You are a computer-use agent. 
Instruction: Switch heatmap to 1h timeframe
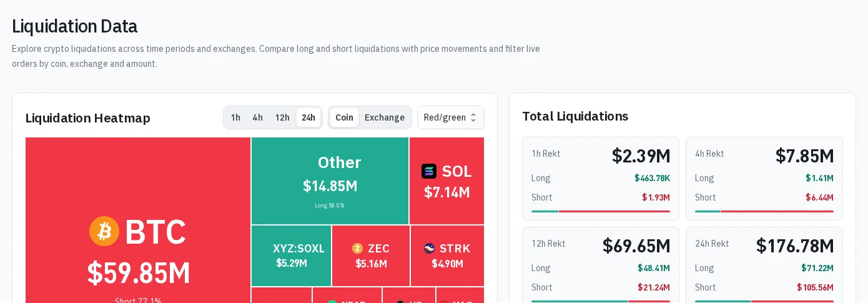[235, 117]
